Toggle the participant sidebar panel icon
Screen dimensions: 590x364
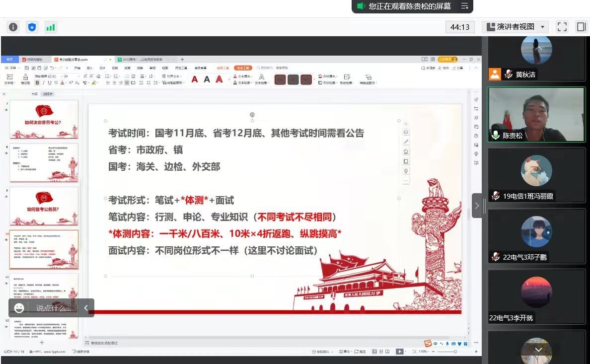point(581,27)
